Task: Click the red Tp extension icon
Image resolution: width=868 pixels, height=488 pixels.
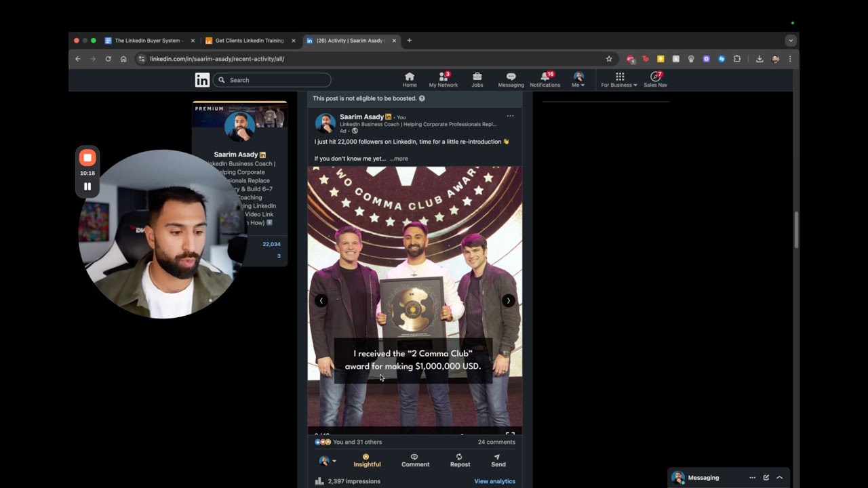Action: (x=645, y=59)
